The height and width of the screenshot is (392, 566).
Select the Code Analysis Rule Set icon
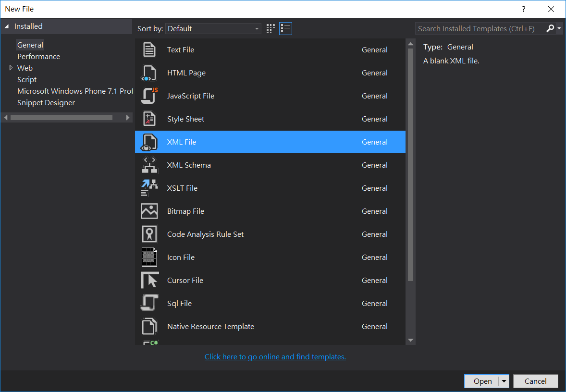pyautogui.click(x=149, y=234)
